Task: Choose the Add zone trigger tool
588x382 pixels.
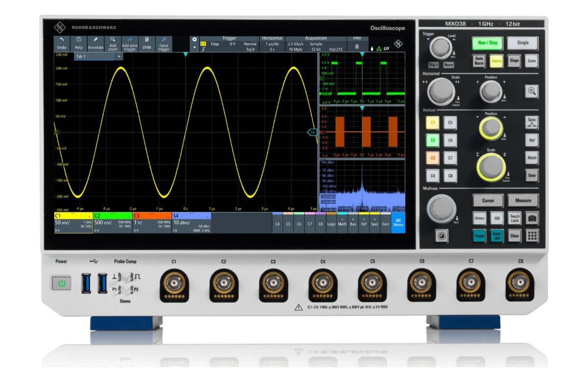Action: coord(130,40)
